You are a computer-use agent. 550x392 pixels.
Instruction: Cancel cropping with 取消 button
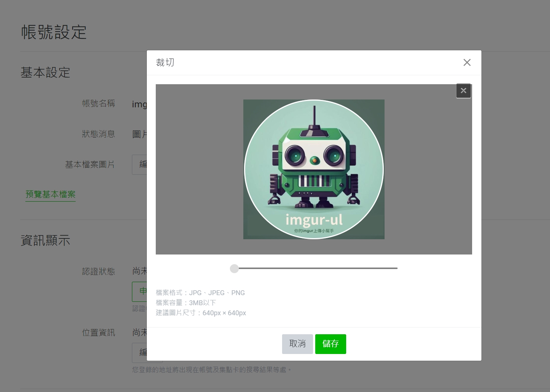click(x=297, y=344)
